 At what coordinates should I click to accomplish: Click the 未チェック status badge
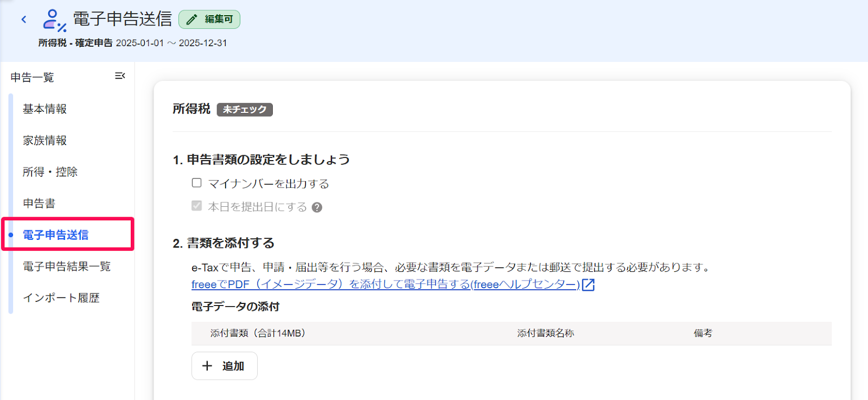245,110
